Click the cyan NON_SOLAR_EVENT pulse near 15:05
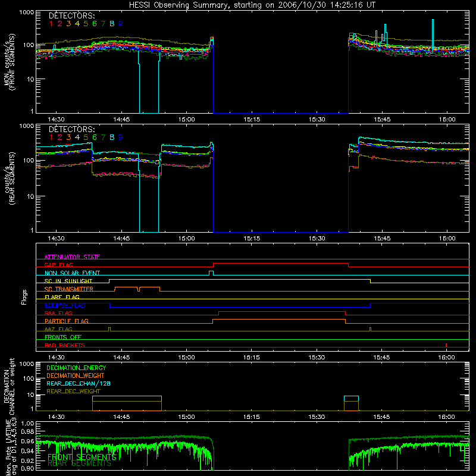Image resolution: width=476 pixels, height=476 pixels. 211,273
